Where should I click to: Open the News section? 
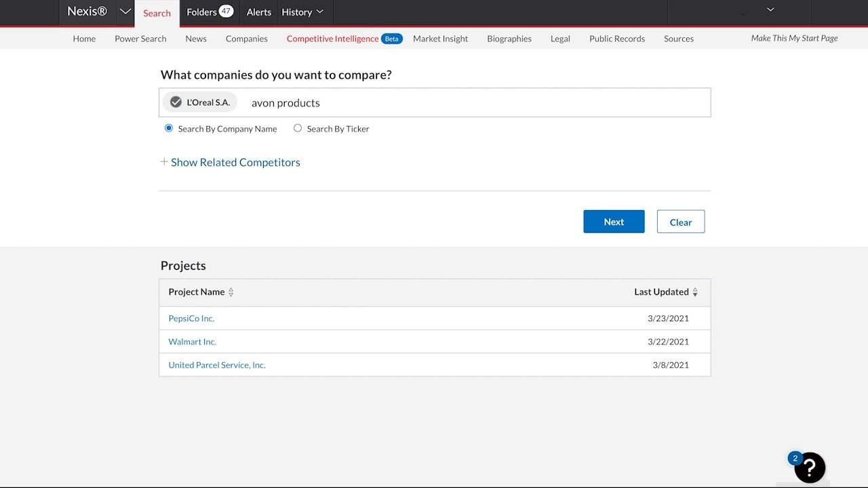pos(196,39)
